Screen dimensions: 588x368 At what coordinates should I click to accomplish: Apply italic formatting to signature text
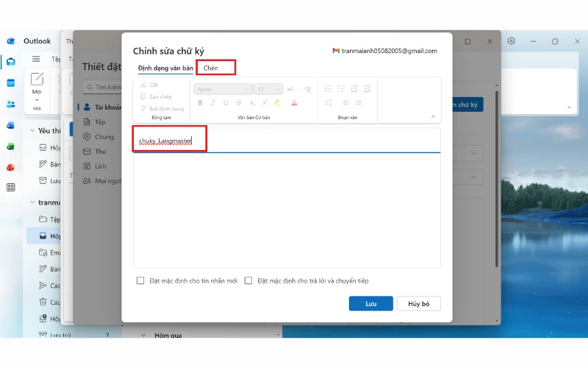tap(212, 103)
